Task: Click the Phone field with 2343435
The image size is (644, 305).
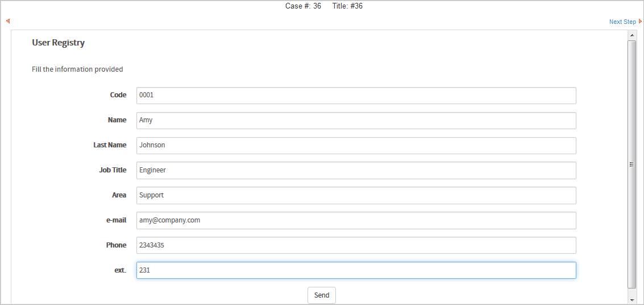Action: pyautogui.click(x=356, y=245)
